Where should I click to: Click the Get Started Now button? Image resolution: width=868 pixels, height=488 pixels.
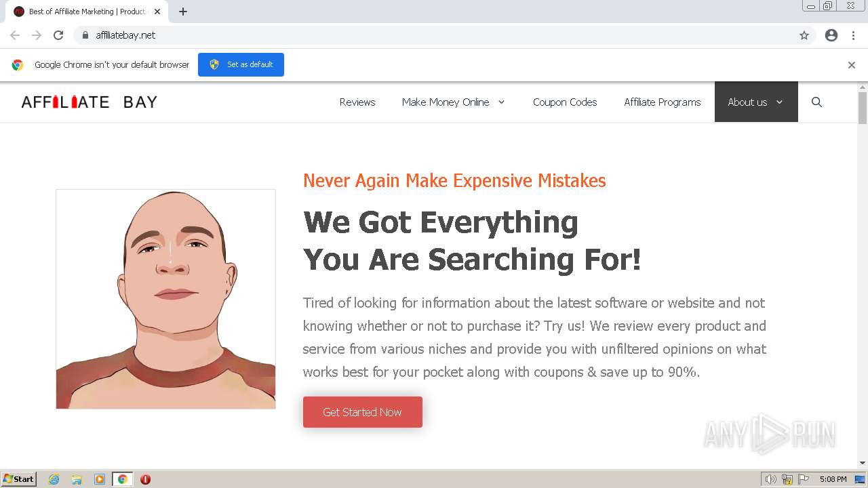pos(363,412)
